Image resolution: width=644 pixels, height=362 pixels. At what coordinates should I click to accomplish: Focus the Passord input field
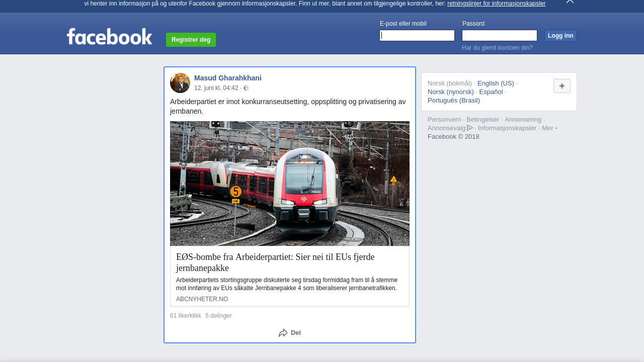point(500,35)
